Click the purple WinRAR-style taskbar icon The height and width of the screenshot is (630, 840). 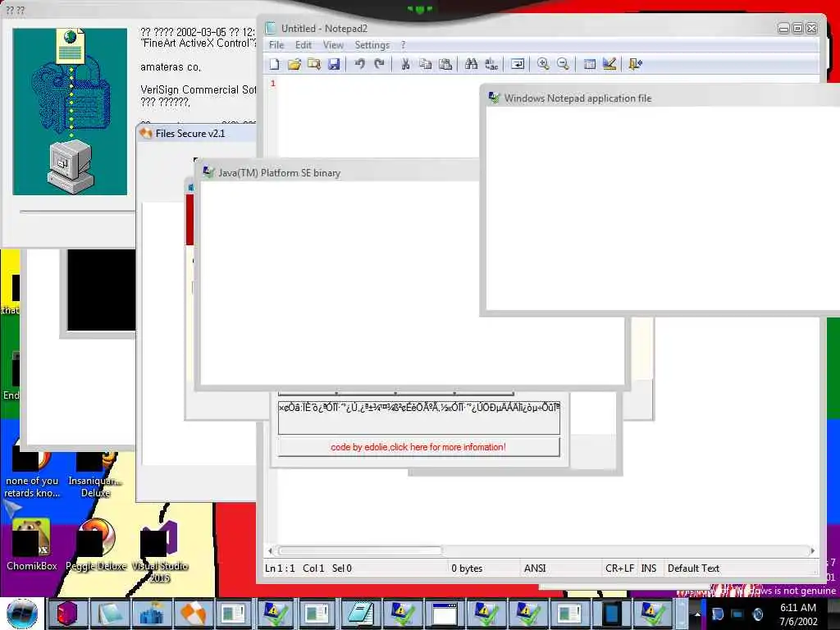coord(68,614)
